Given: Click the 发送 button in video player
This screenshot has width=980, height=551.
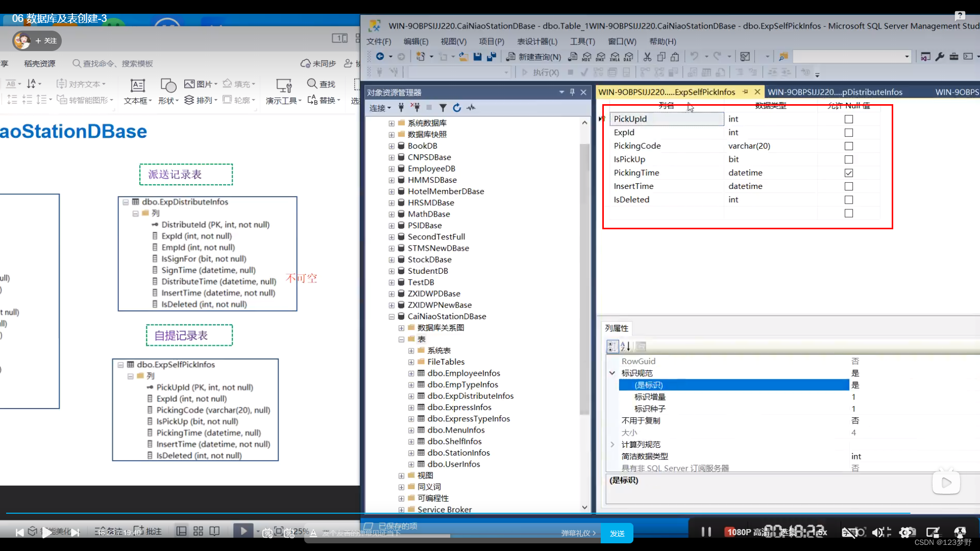Looking at the screenshot, I should [617, 533].
